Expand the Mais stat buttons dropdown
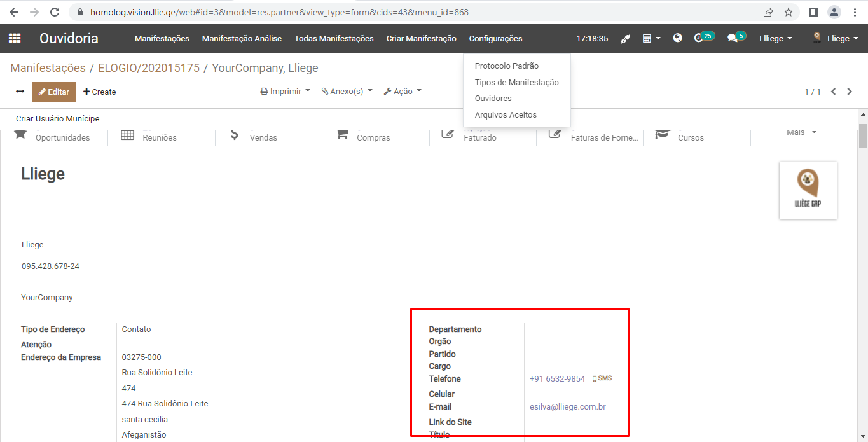The height and width of the screenshot is (442, 868). coord(801,132)
